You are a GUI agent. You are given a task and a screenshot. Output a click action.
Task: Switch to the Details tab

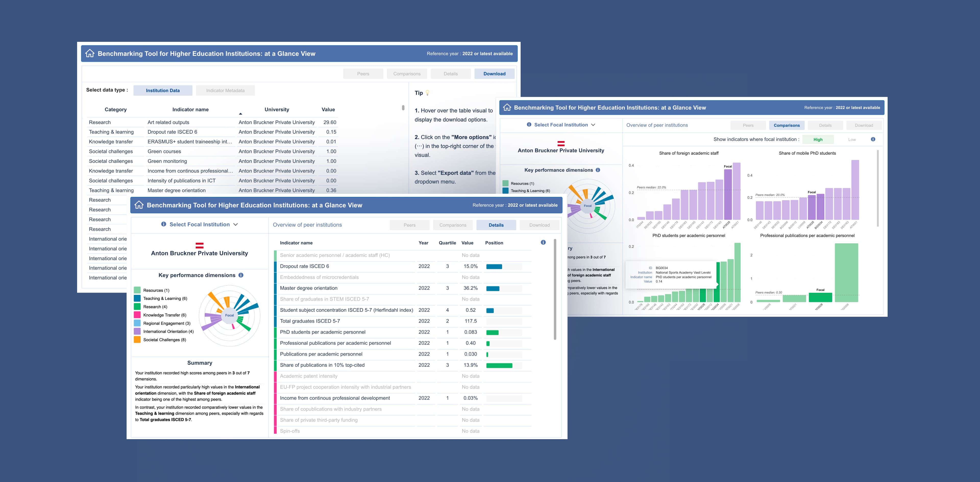click(496, 225)
